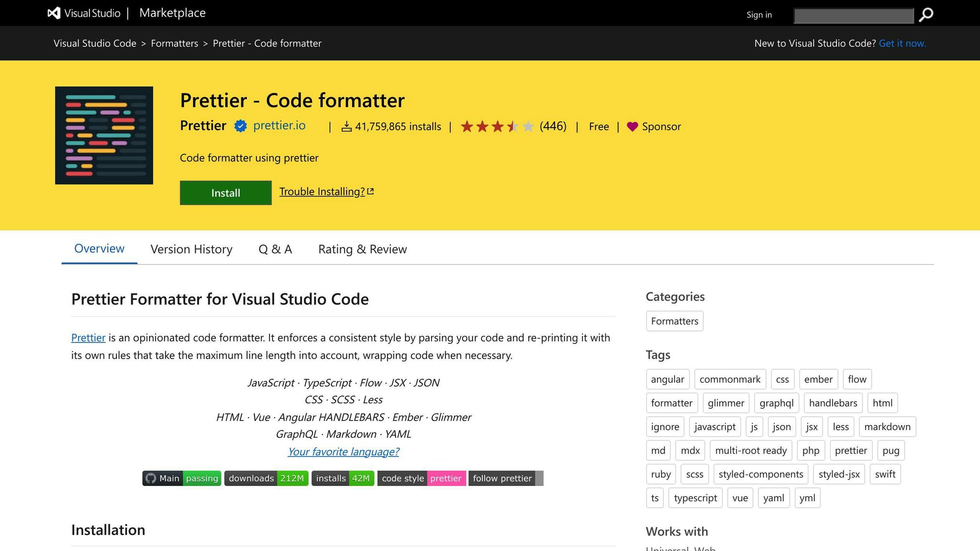The image size is (980, 551).
Task: Click the download installs icon beside install count
Action: (346, 126)
